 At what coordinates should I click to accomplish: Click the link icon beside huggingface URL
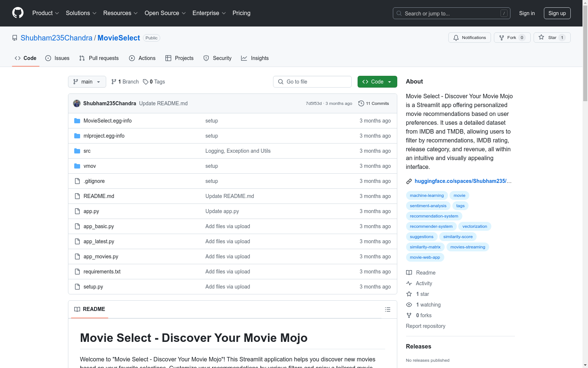coord(409,181)
